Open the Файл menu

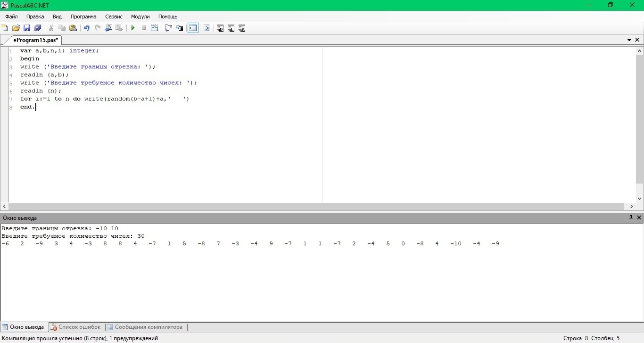click(11, 17)
